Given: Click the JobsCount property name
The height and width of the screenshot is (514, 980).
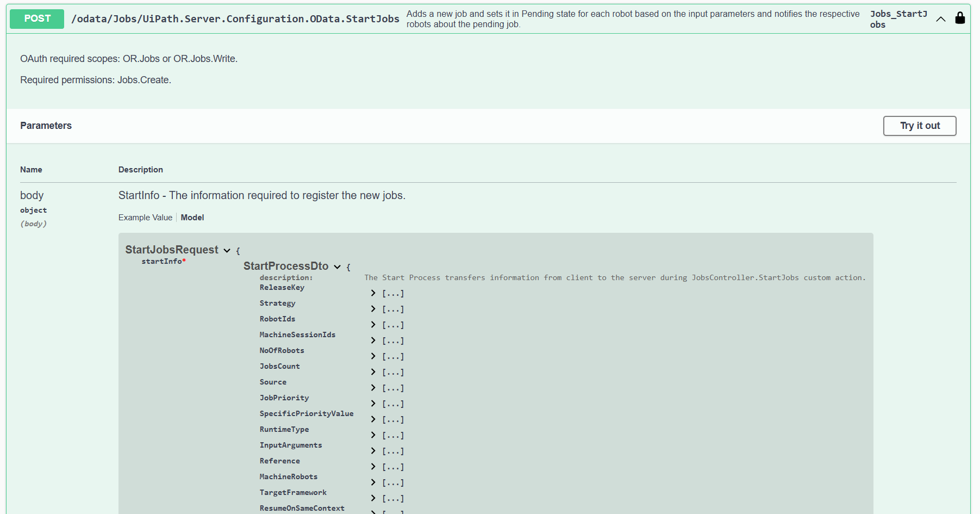Looking at the screenshot, I should click(x=279, y=367).
